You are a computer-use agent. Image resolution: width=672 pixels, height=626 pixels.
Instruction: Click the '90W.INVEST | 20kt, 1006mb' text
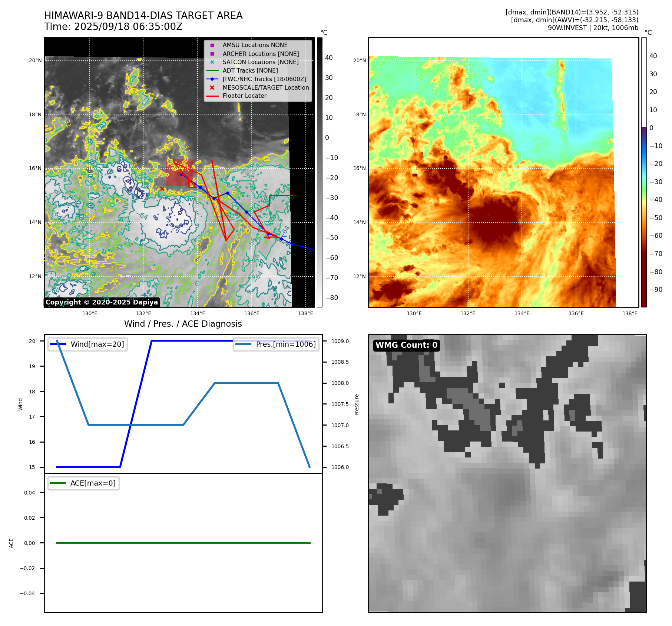[593, 28]
